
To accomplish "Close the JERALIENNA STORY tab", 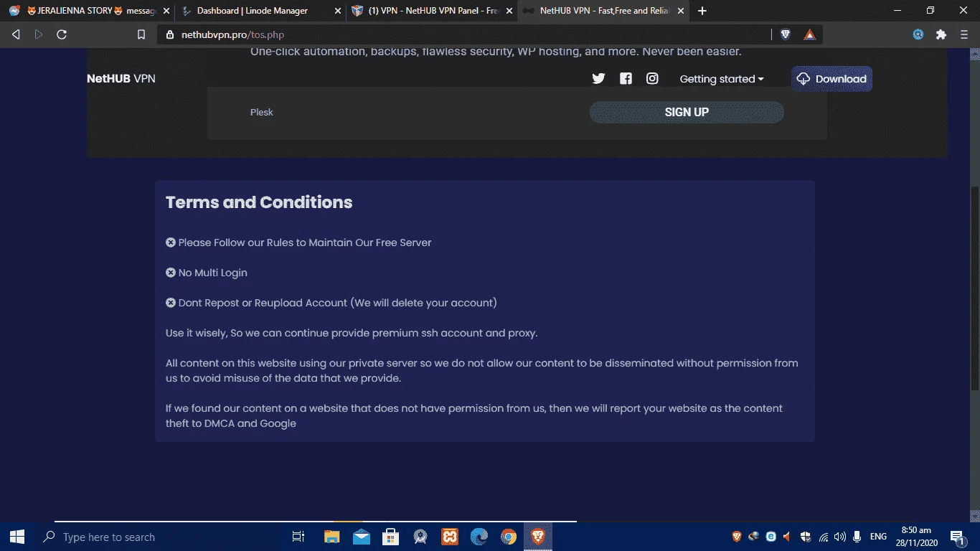I will tap(166, 11).
